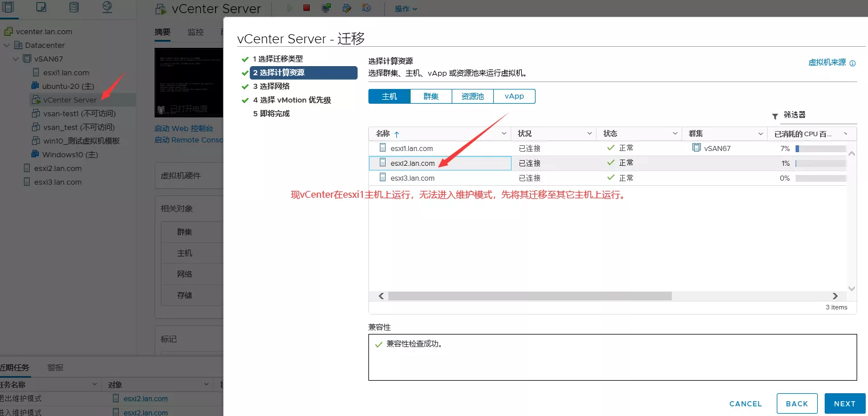Click the 启动 Web 控制台 link
Image resolution: width=868 pixels, height=416 pixels.
tap(184, 129)
